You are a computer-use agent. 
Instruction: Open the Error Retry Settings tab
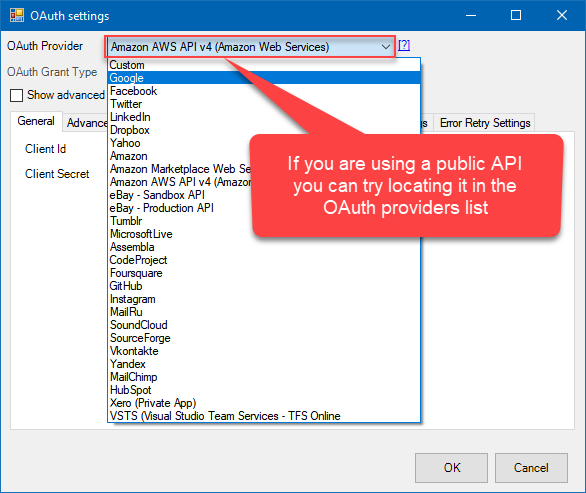point(485,123)
